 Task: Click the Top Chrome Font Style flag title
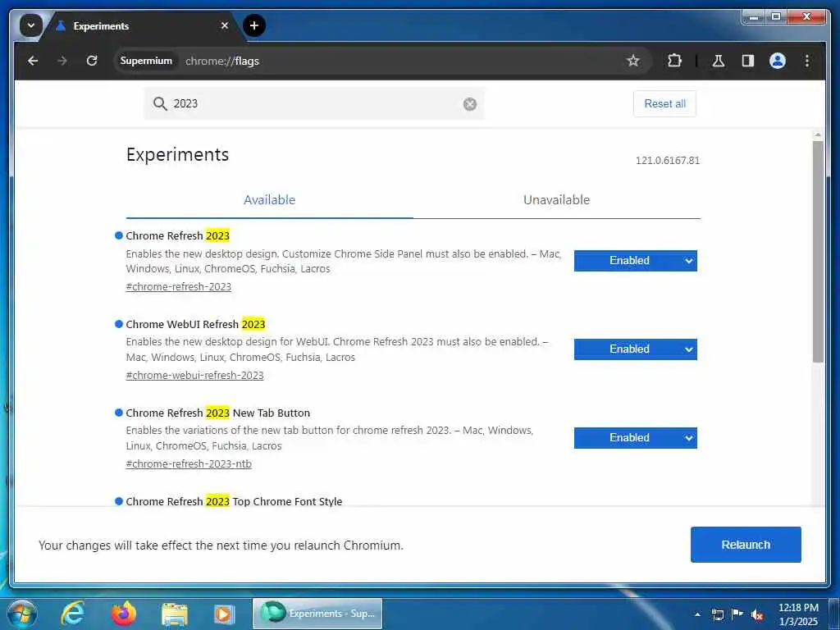[234, 501]
